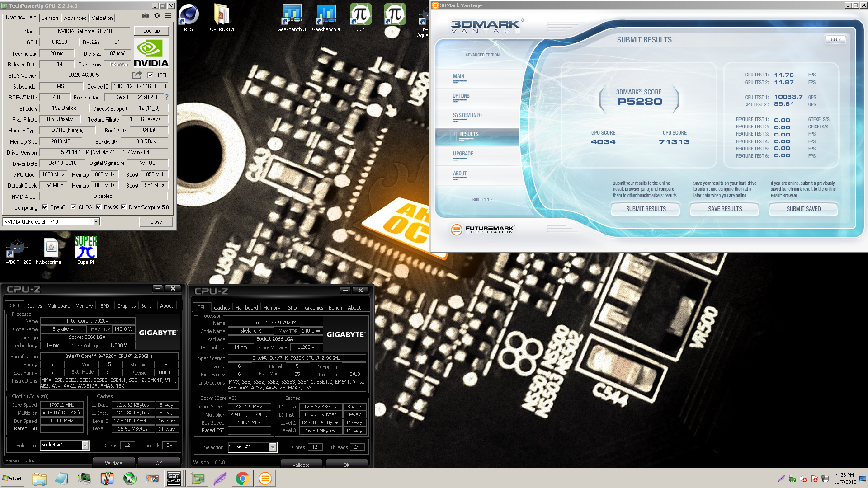
Task: Open the OVERDRIVE folder on desktop
Action: 222,18
